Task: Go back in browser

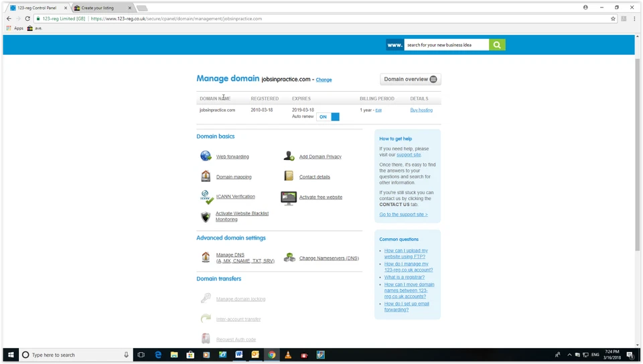Action: pos(9,19)
